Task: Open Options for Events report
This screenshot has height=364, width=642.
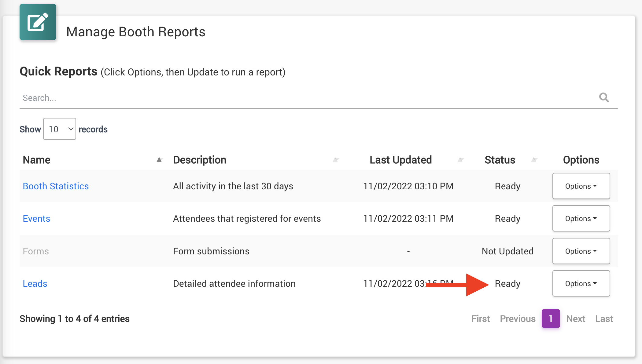Action: 581,218
